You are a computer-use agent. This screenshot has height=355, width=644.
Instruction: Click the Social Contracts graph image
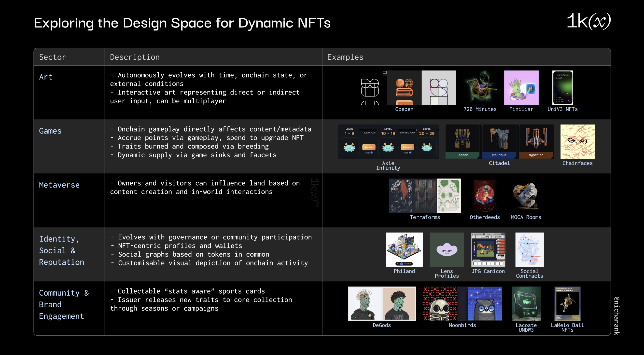529,249
